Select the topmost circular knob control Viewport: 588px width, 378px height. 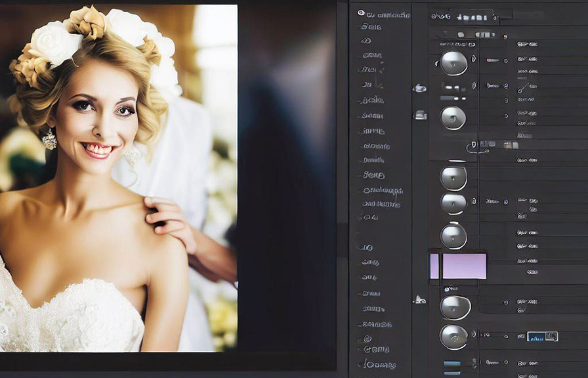[456, 64]
